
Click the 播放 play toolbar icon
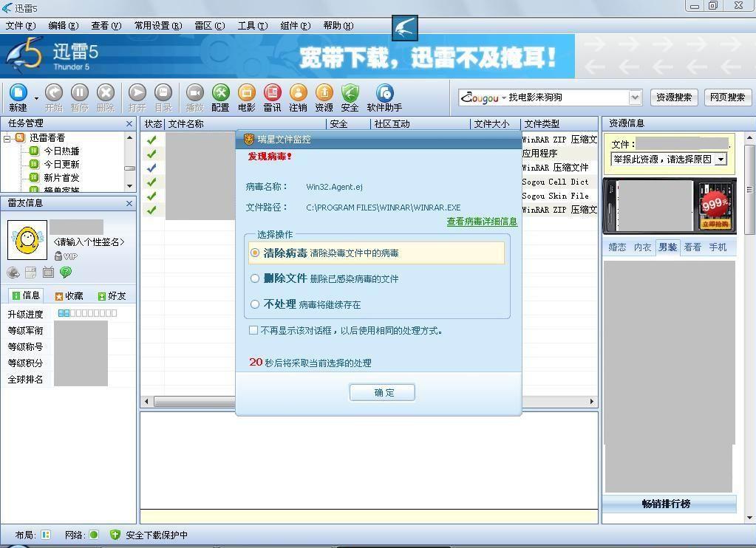pos(195,92)
